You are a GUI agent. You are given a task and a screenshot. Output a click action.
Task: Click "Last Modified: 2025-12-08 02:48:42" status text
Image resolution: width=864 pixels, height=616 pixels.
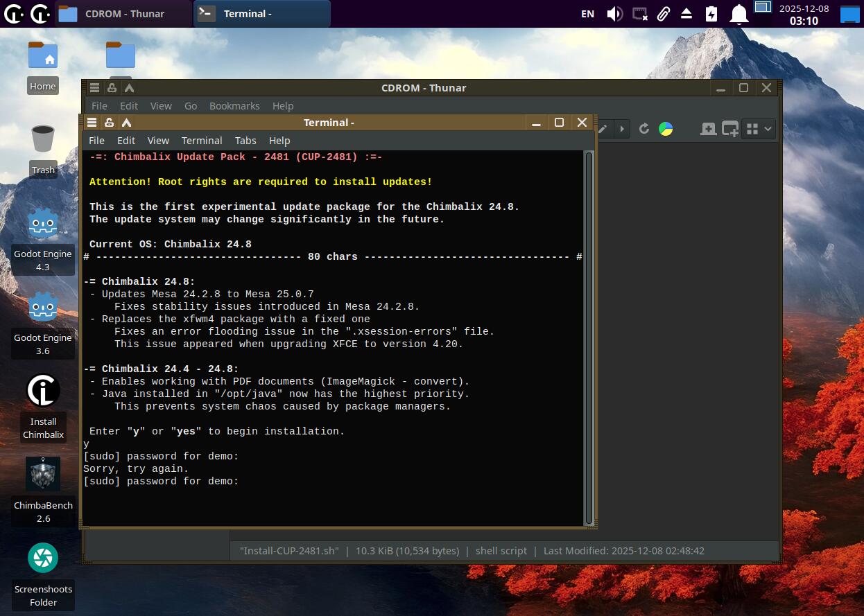coord(624,551)
